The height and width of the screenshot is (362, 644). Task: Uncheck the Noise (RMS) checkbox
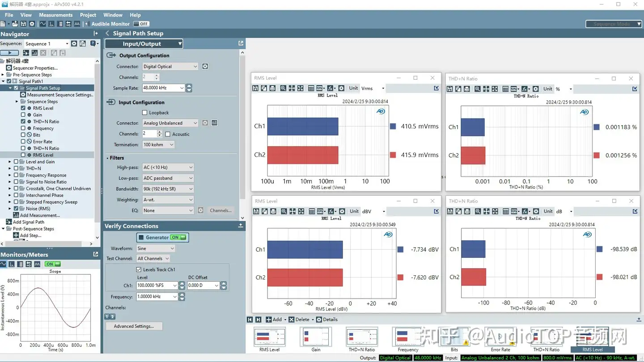tap(16, 209)
